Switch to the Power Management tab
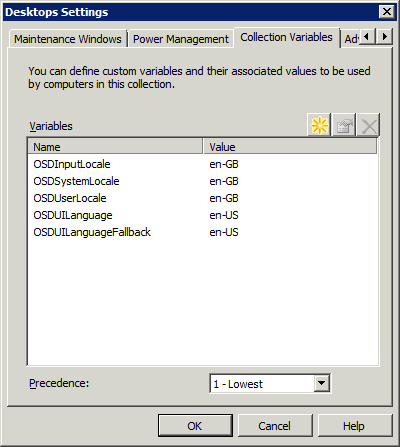The width and height of the screenshot is (400, 447). point(181,39)
